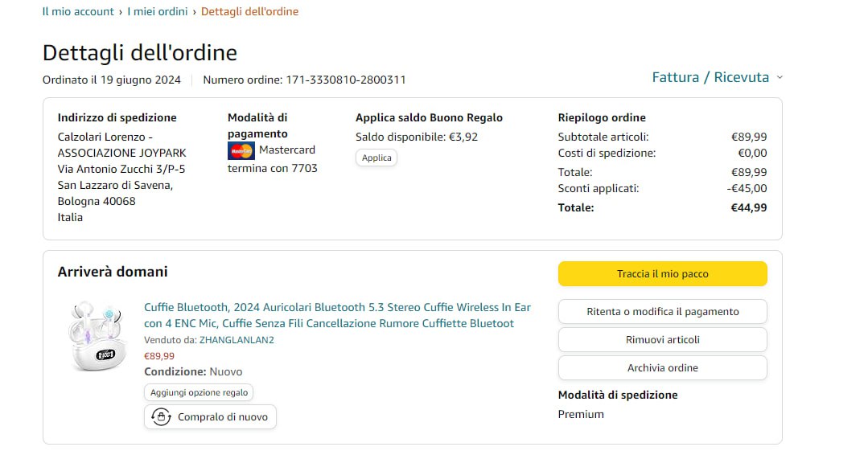Click Aggiungi opzione regalo
The height and width of the screenshot is (455, 868).
199,392
